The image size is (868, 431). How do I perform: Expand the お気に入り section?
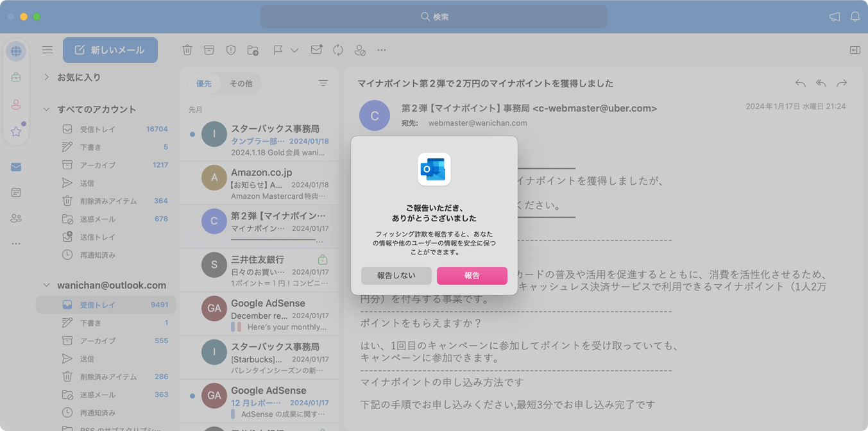click(x=46, y=77)
